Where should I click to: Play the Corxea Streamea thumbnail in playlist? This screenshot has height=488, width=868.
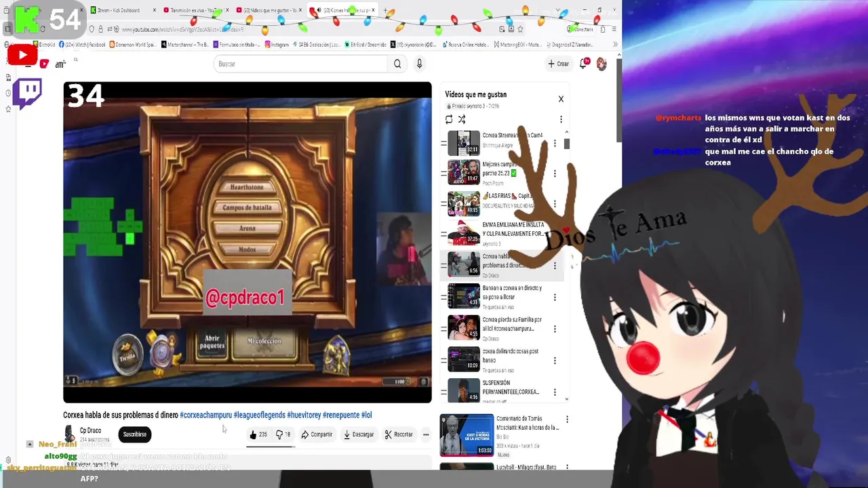point(464,143)
